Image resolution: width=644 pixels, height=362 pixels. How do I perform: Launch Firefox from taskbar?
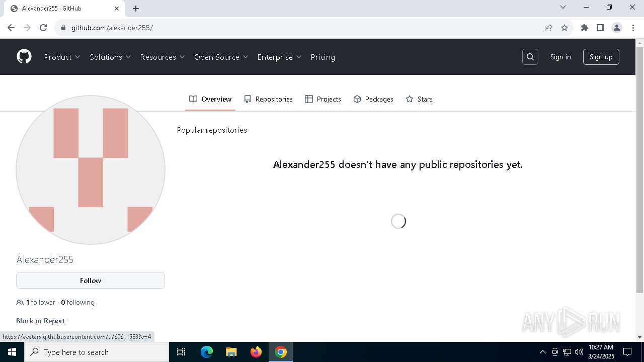pyautogui.click(x=256, y=352)
